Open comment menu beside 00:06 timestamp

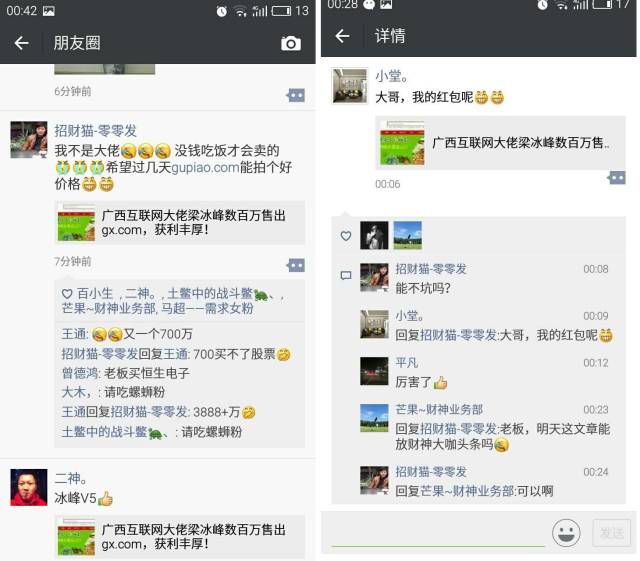[616, 178]
